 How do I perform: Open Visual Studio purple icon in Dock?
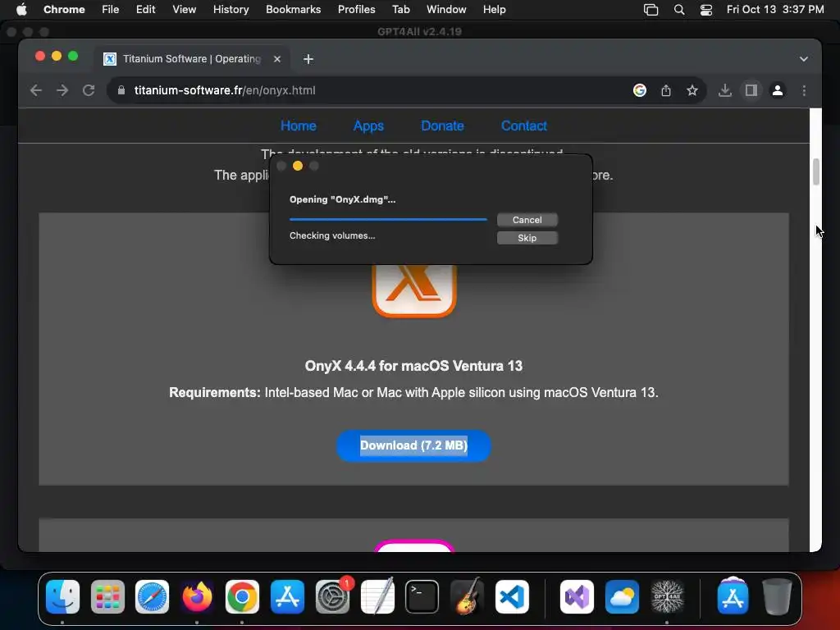[577, 597]
